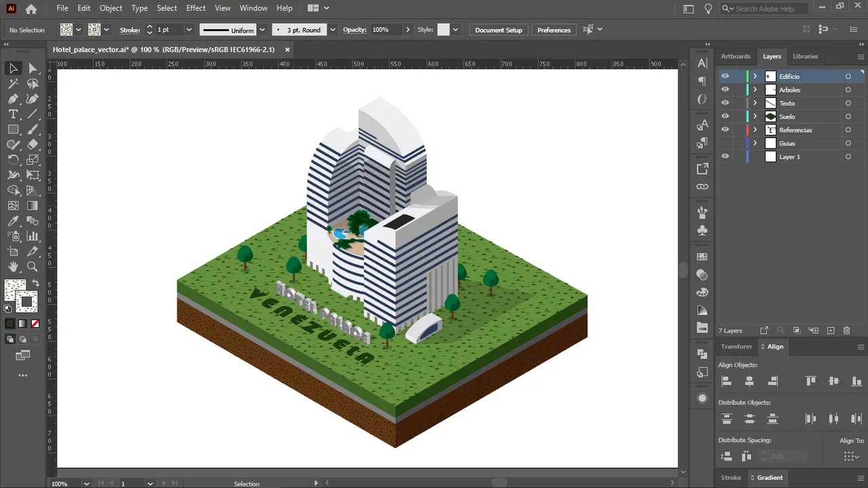Hide the Edificio layer
868x488 pixels.
click(x=725, y=76)
